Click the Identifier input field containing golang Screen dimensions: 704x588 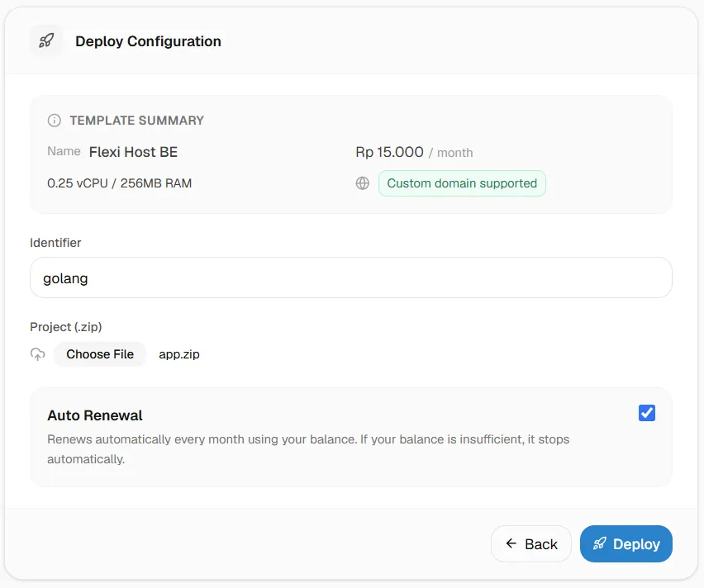pyautogui.click(x=351, y=277)
